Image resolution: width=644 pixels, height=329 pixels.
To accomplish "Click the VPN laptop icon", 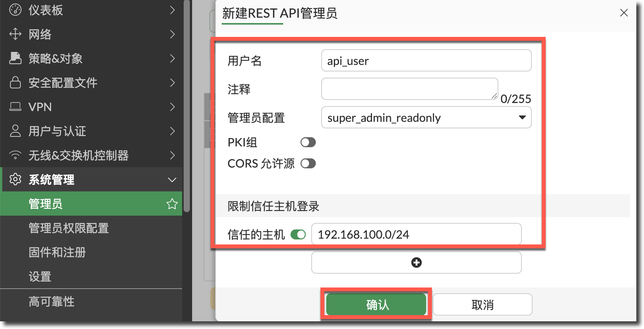I will click(15, 107).
